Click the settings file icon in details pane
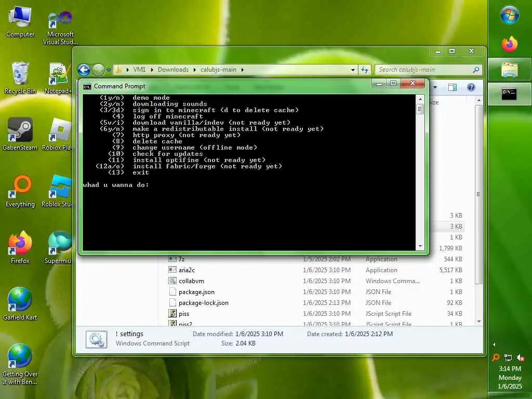 96,339
